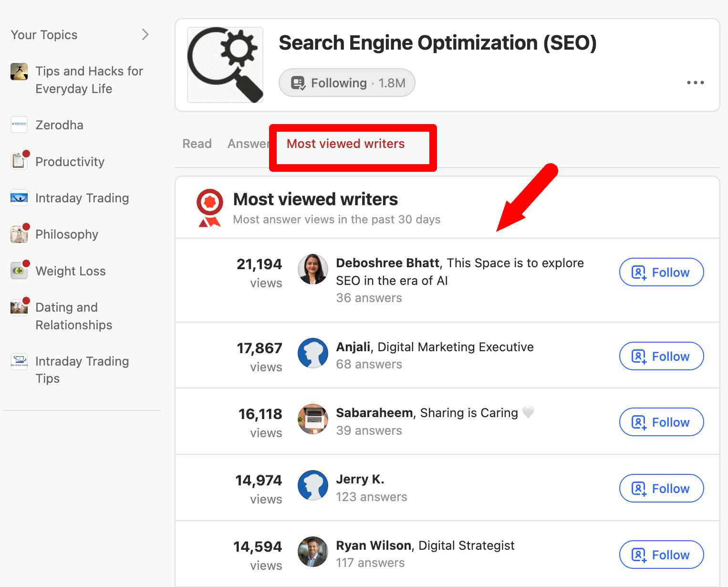Open the Philosophy topic icon
728x587 pixels.
pyautogui.click(x=19, y=234)
